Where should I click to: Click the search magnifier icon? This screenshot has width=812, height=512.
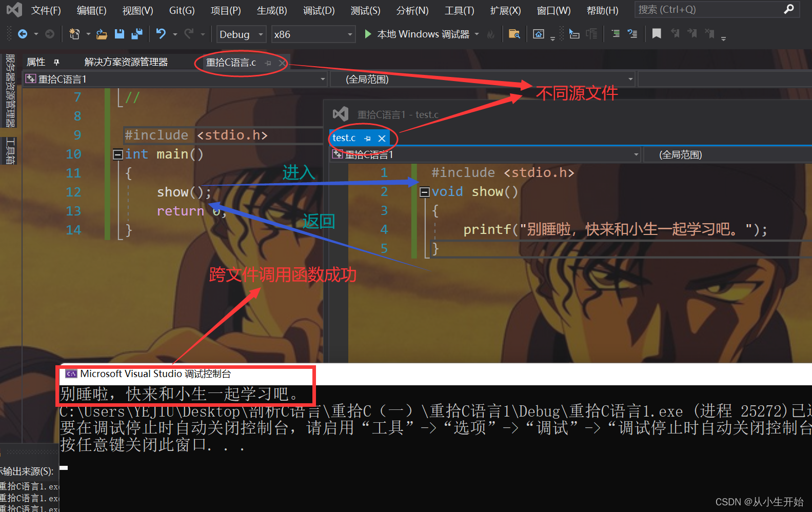coord(789,9)
